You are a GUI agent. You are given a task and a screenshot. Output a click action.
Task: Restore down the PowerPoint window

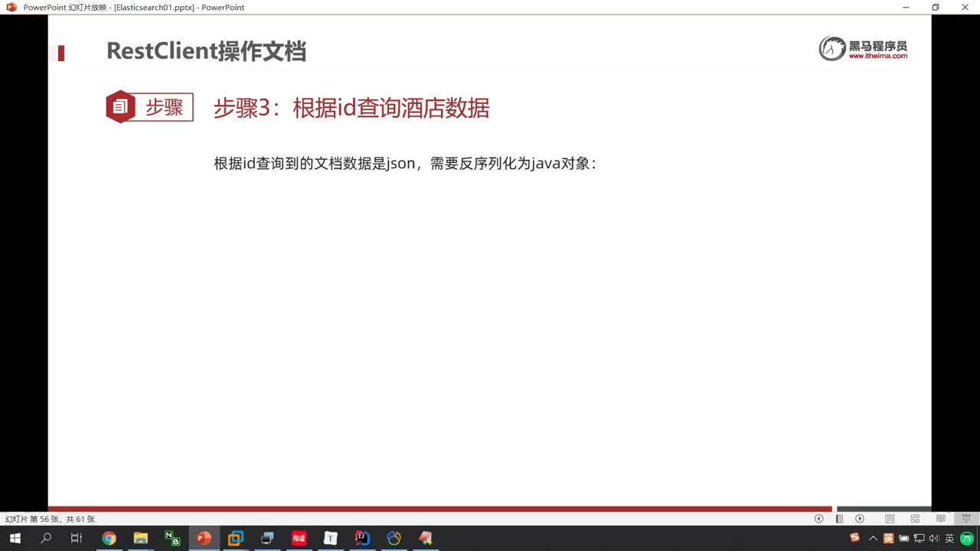point(935,7)
